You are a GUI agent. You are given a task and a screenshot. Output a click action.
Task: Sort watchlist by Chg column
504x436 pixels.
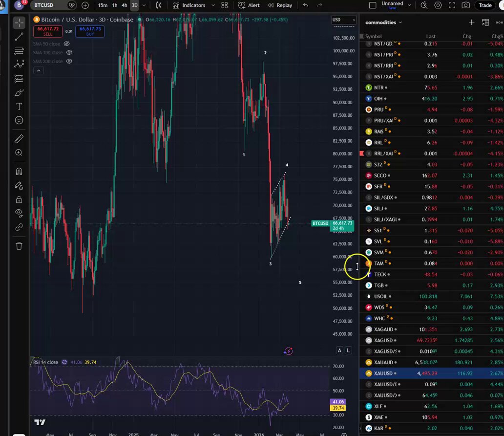click(x=467, y=36)
